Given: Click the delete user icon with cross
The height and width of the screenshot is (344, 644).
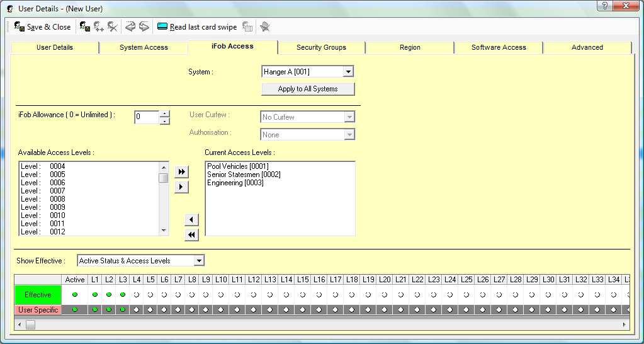Looking at the screenshot, I should pos(113,27).
